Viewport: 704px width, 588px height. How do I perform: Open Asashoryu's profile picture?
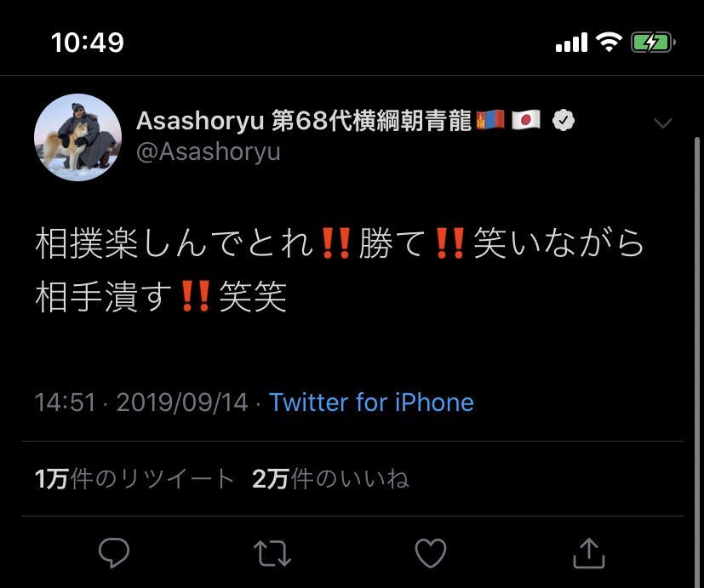click(77, 137)
